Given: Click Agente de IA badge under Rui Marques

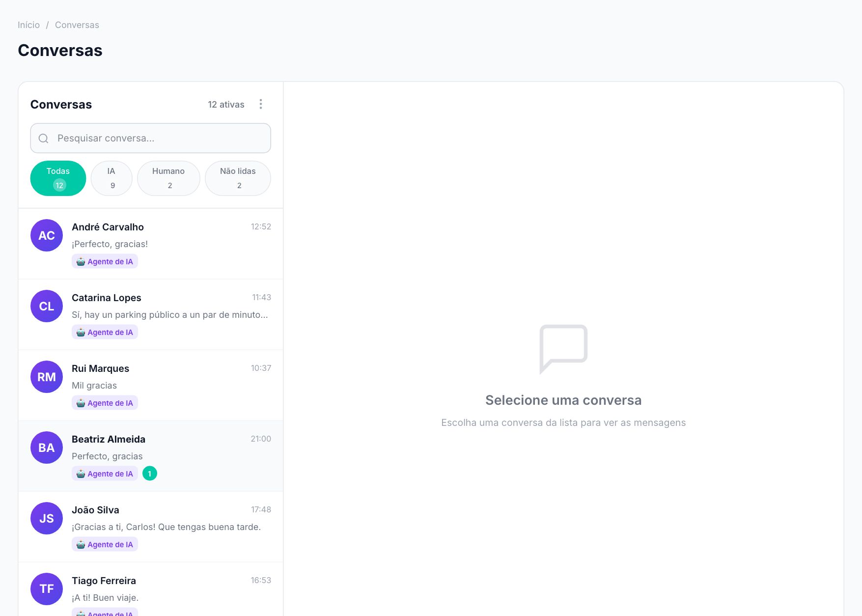Looking at the screenshot, I should (x=105, y=403).
